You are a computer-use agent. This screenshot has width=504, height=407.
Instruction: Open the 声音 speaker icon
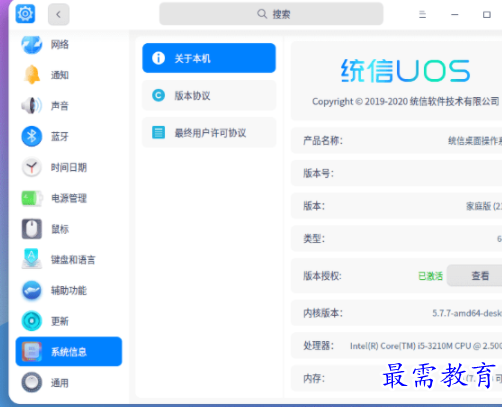pyautogui.click(x=32, y=106)
